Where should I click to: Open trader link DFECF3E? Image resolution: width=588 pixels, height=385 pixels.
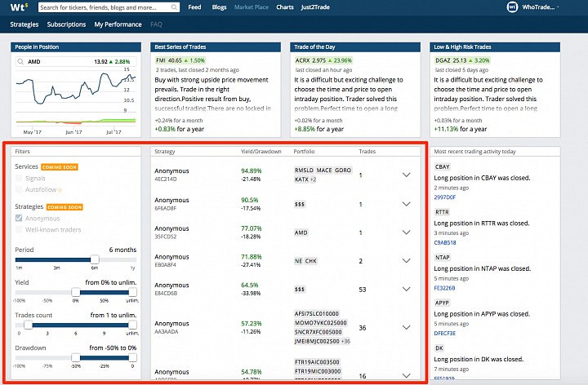pyautogui.click(x=445, y=334)
